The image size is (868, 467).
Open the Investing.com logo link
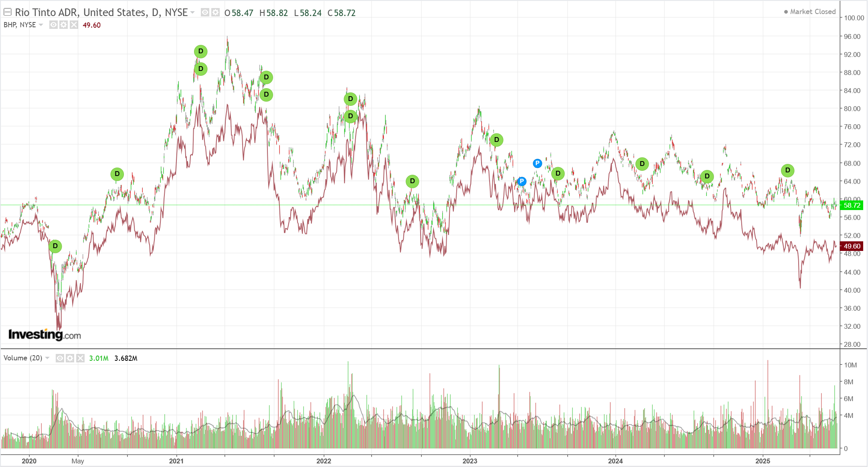coord(45,334)
